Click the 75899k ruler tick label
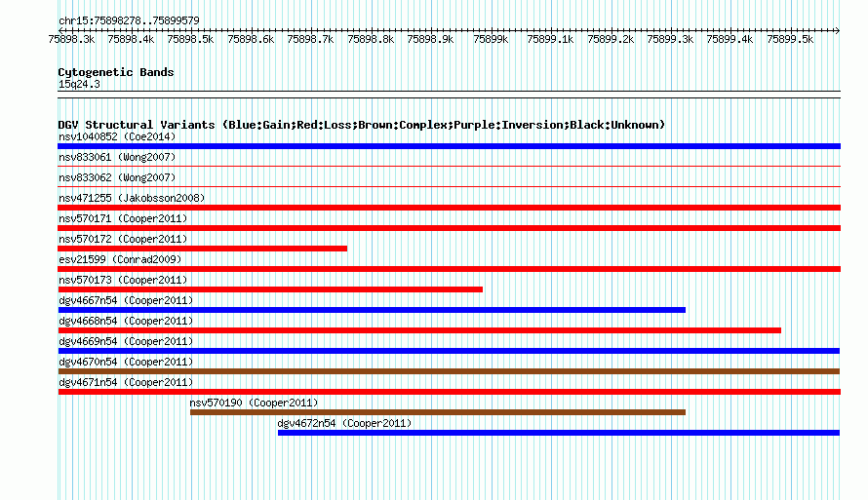 point(491,39)
